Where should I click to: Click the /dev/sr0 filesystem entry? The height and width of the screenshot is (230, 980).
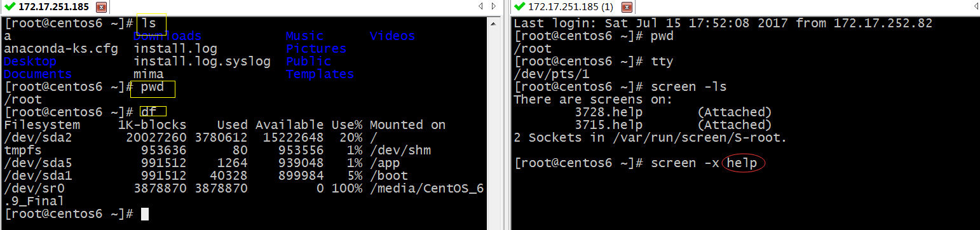point(34,189)
